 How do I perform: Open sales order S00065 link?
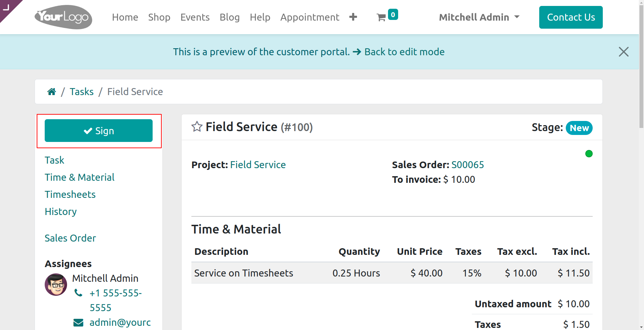467,165
